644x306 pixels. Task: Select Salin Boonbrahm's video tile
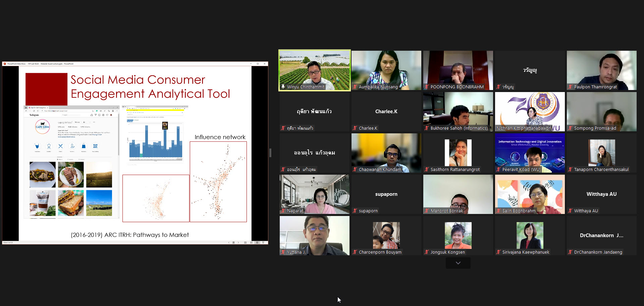[x=530, y=194]
